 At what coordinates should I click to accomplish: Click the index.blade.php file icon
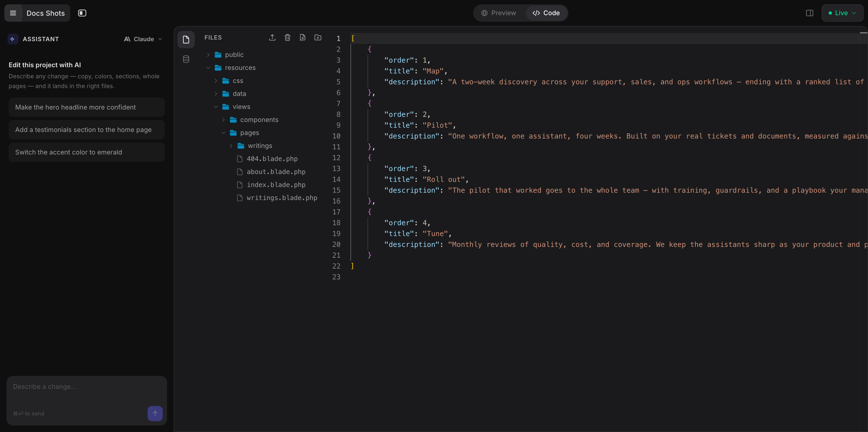point(240,185)
